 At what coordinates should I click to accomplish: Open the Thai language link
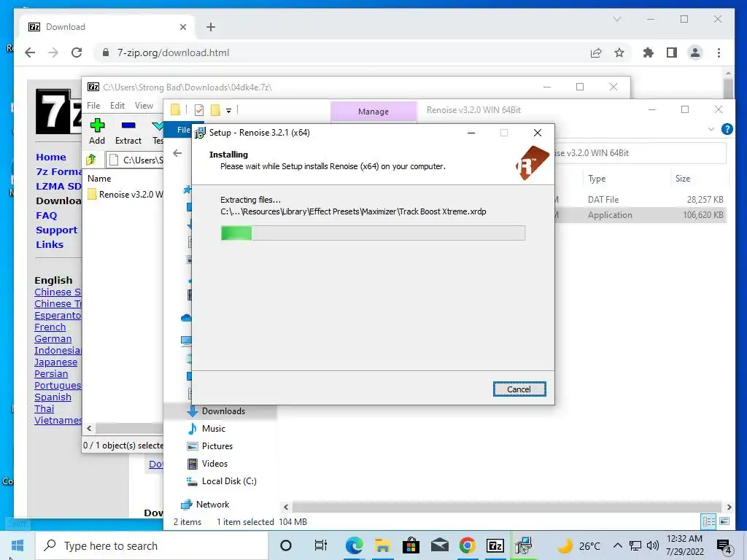point(44,408)
